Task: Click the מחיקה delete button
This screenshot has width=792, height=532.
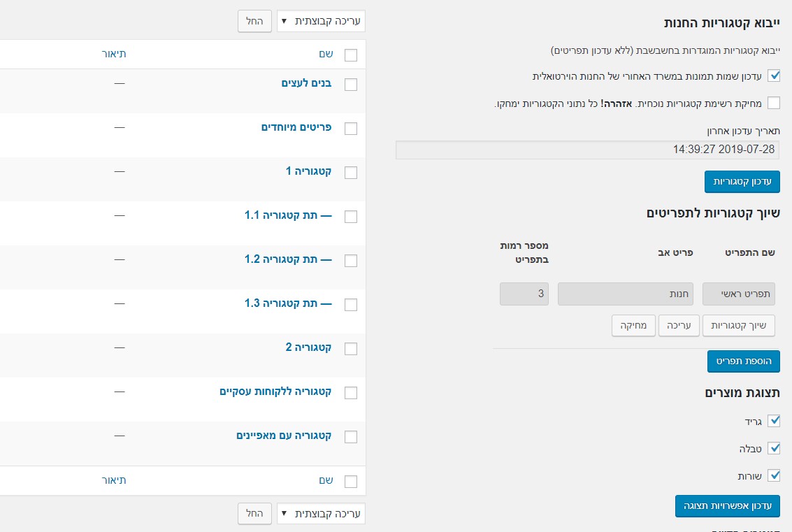Action: click(633, 326)
